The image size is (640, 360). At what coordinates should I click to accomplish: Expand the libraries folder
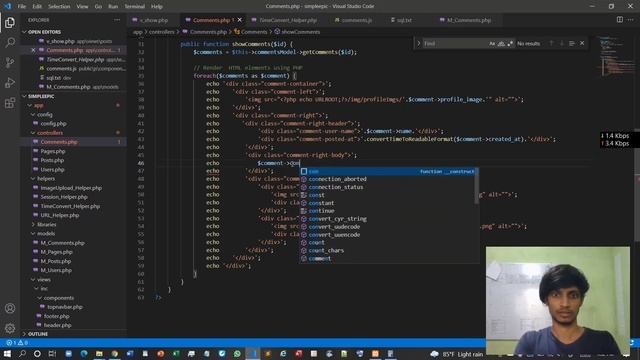tap(73, 224)
